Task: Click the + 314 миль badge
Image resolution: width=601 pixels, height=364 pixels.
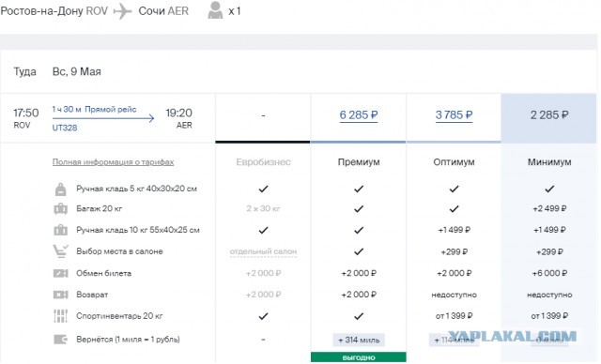Action: click(x=359, y=340)
